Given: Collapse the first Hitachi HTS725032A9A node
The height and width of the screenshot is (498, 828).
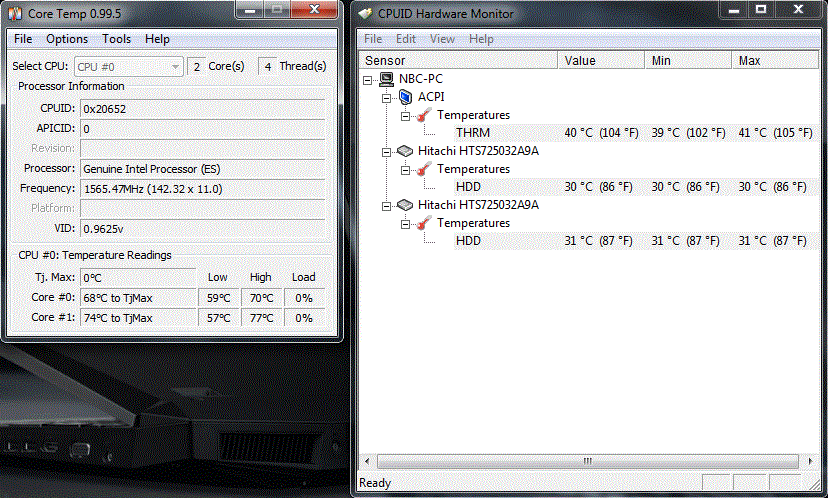Looking at the screenshot, I should coord(387,152).
